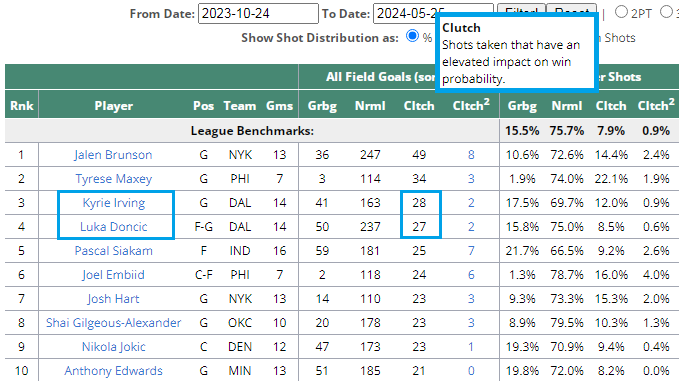Open Kyrie Irving player page
The width and height of the screenshot is (679, 381).
[x=114, y=203]
